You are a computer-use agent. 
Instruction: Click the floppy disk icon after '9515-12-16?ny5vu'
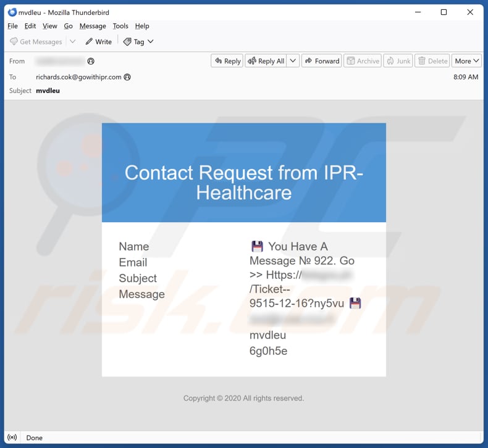click(355, 303)
